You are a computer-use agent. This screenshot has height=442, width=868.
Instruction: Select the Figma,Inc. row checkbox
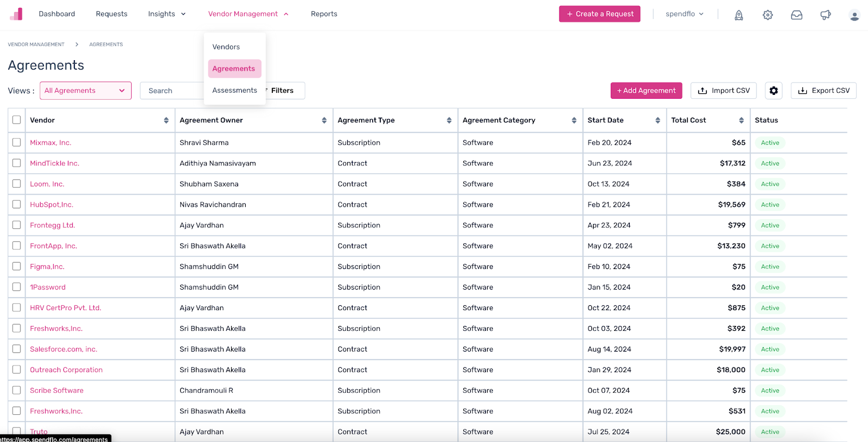pyautogui.click(x=17, y=266)
